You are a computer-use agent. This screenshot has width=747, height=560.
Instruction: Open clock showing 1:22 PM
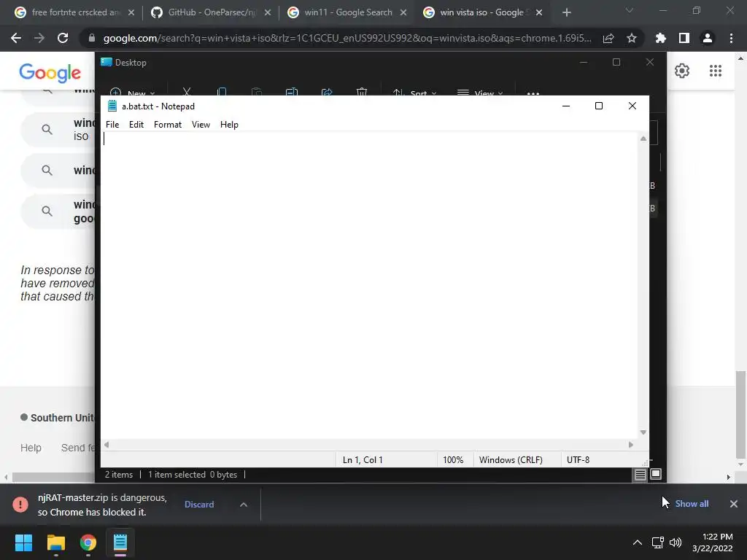point(713,542)
